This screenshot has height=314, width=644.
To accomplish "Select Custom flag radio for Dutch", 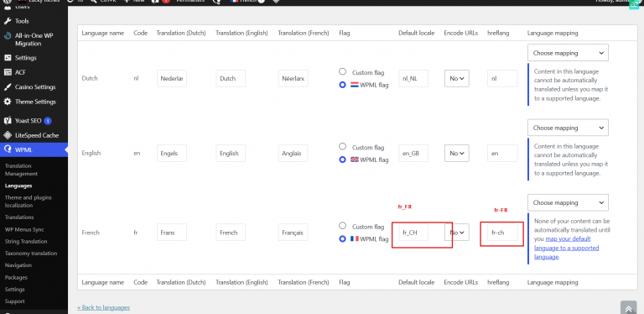I will pyautogui.click(x=342, y=72).
